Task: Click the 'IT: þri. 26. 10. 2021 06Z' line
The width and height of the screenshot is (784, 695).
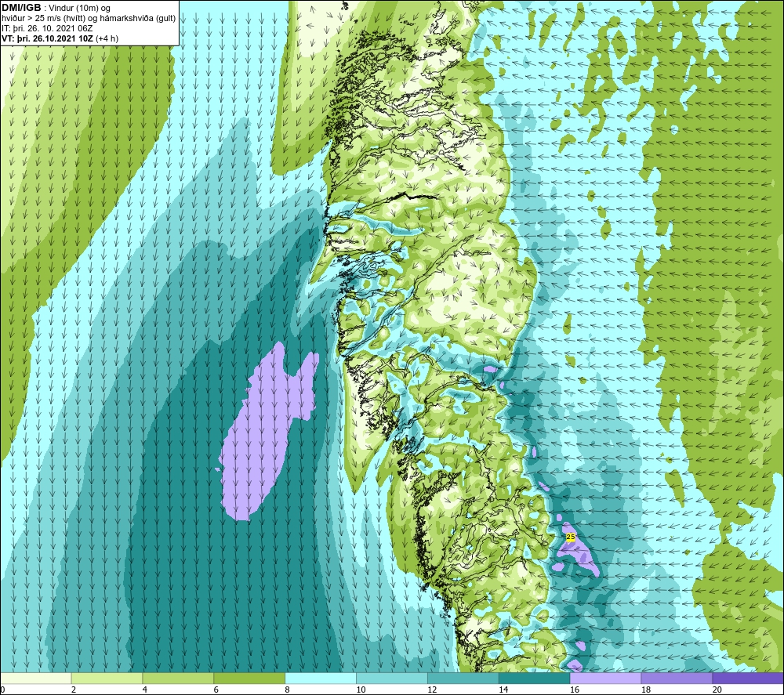Action: tap(47, 28)
